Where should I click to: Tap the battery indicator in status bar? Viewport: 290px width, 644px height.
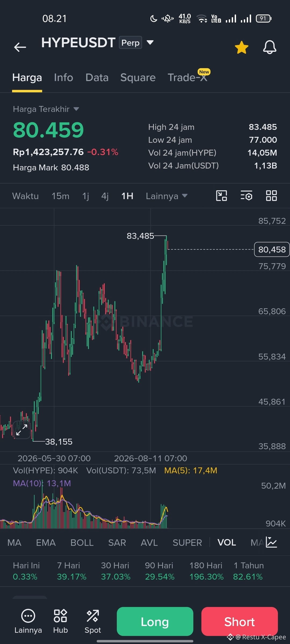(264, 19)
